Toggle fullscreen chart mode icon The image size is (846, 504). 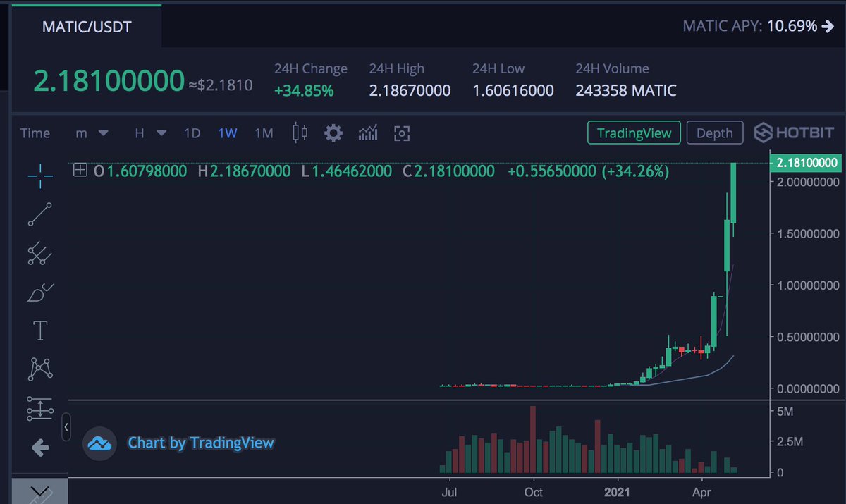point(402,133)
